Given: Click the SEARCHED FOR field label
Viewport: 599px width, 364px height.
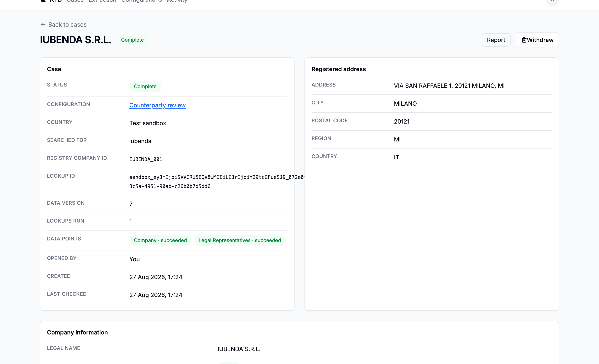Looking at the screenshot, I should [67, 140].
